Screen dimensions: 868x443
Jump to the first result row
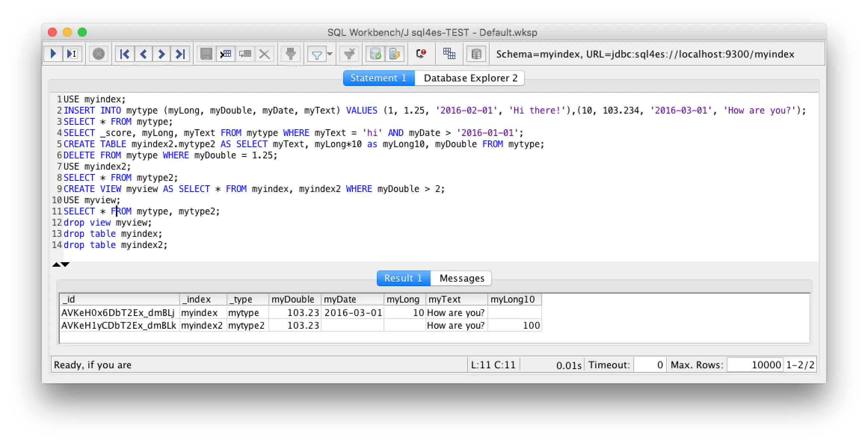coord(124,53)
